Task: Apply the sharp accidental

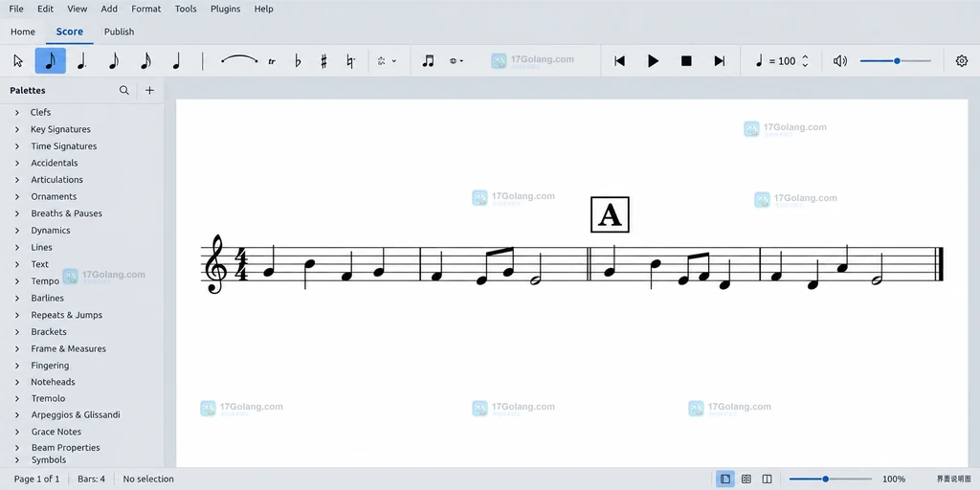Action: [323, 60]
